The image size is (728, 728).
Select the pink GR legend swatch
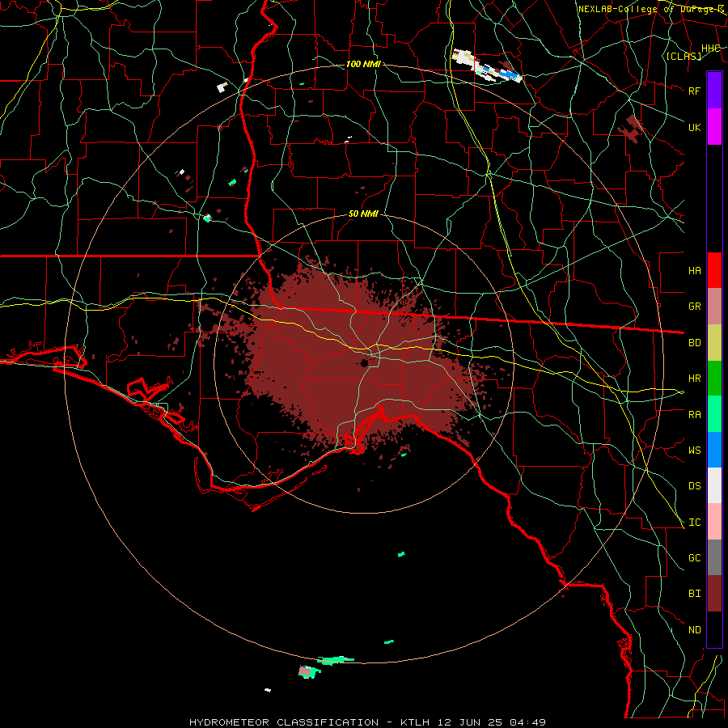(714, 306)
